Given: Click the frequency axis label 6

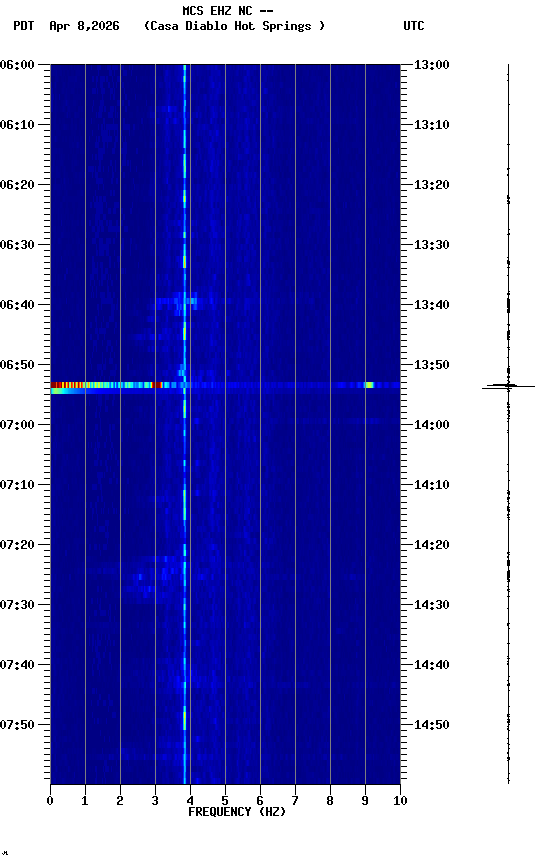Looking at the screenshot, I should pyautogui.click(x=260, y=801).
